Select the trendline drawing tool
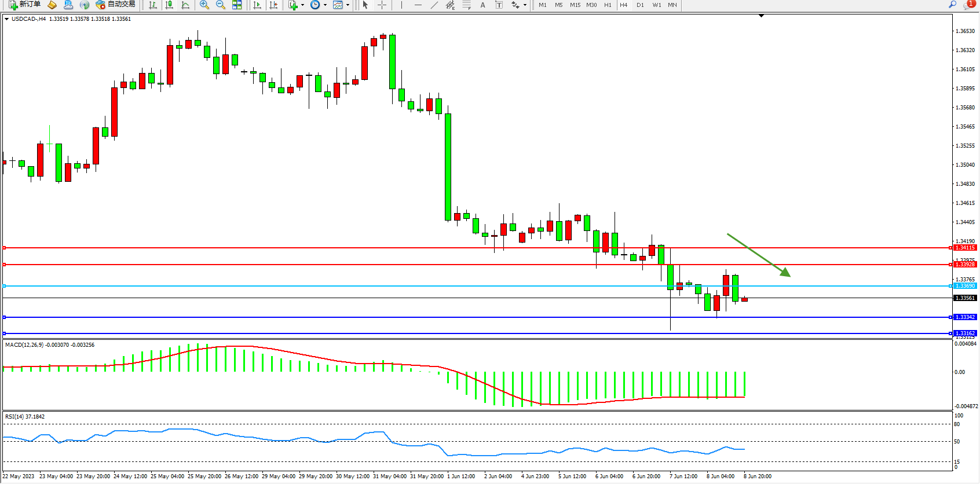980x484 pixels. (434, 5)
